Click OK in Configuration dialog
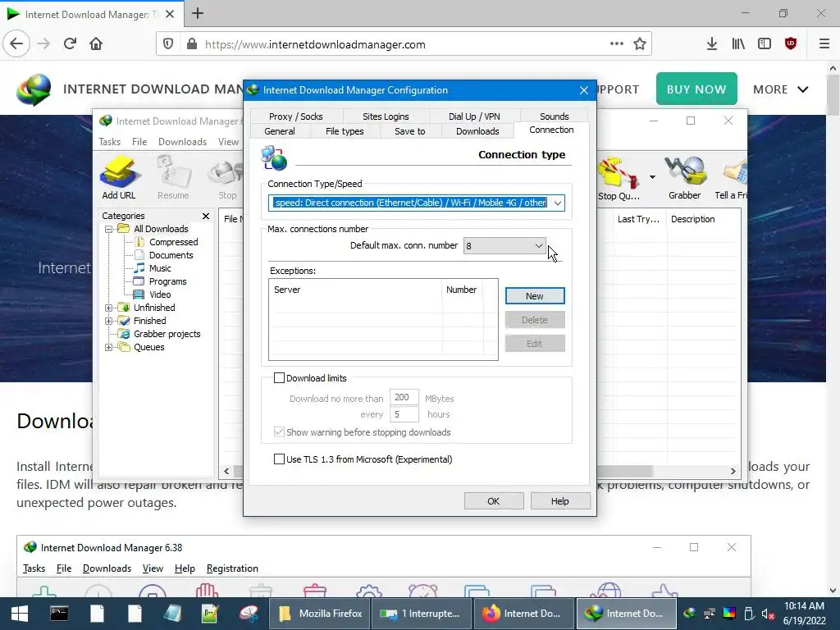 (493, 501)
